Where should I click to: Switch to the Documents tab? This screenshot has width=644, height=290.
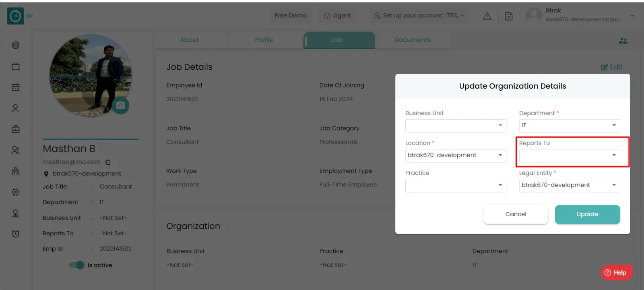coord(413,40)
